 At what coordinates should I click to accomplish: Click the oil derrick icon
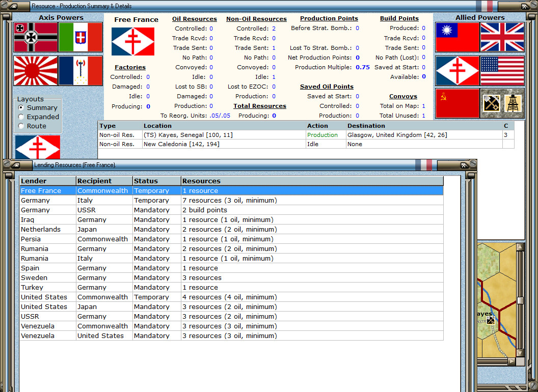click(513, 103)
